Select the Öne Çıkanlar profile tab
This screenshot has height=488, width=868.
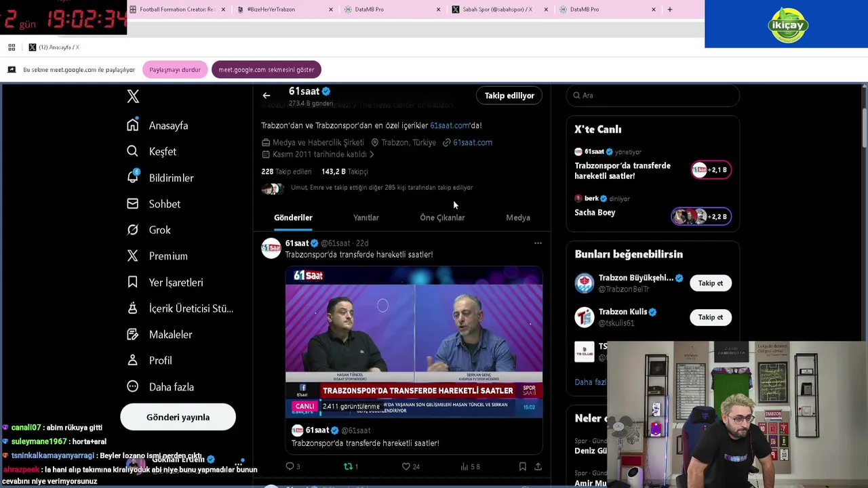pyautogui.click(x=442, y=218)
